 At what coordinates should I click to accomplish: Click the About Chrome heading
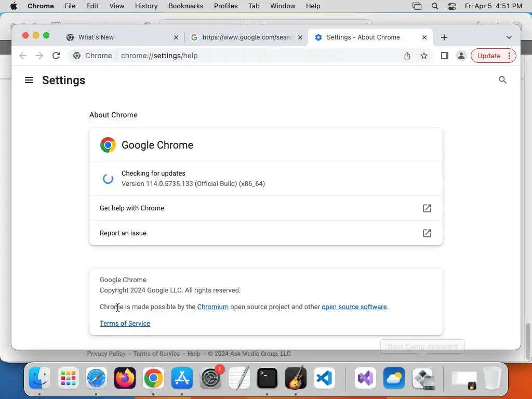coord(113,115)
